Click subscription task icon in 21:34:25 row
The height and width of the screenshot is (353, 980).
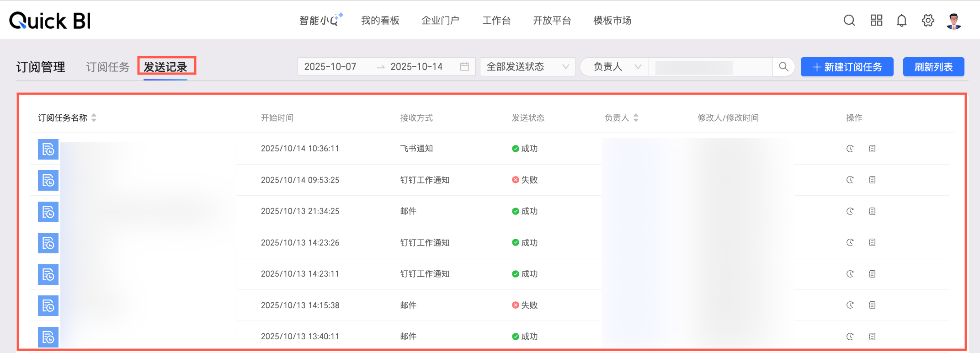(48, 212)
